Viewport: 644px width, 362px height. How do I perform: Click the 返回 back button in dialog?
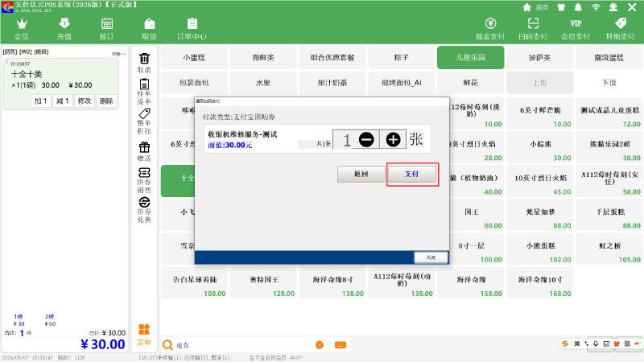coord(361,174)
